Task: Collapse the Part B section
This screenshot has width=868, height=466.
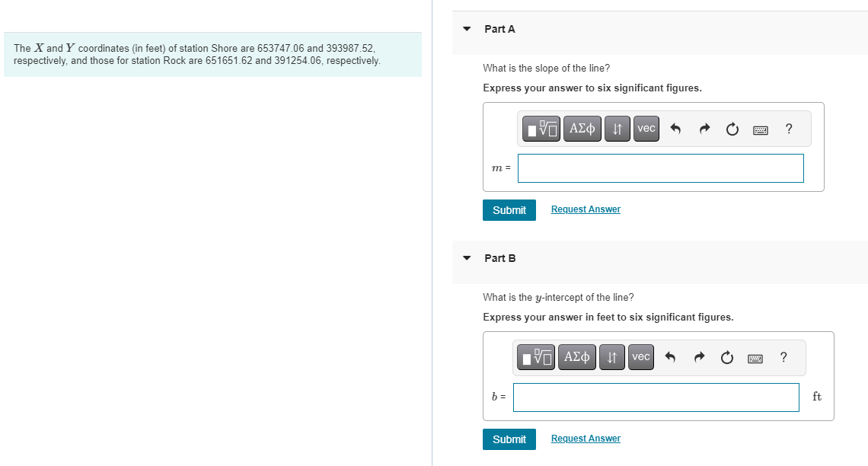Action: [x=466, y=259]
